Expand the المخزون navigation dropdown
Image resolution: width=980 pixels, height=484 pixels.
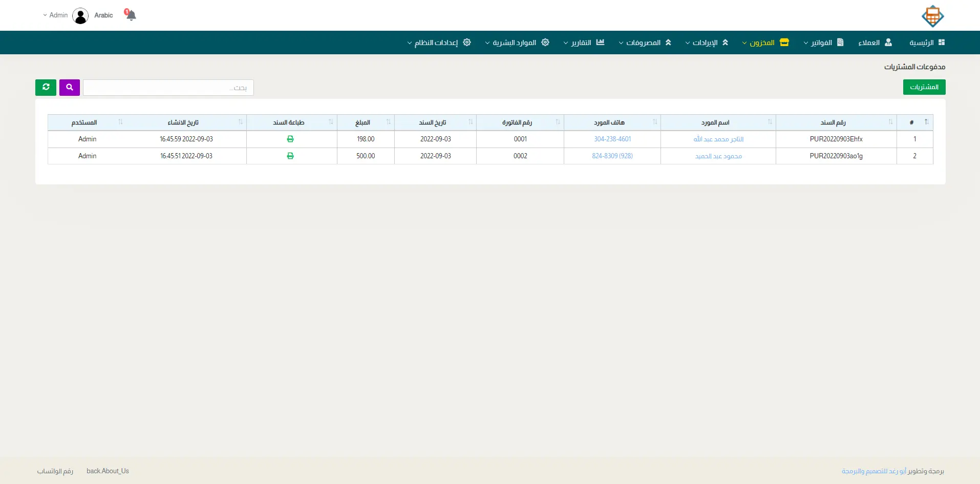tap(765, 43)
